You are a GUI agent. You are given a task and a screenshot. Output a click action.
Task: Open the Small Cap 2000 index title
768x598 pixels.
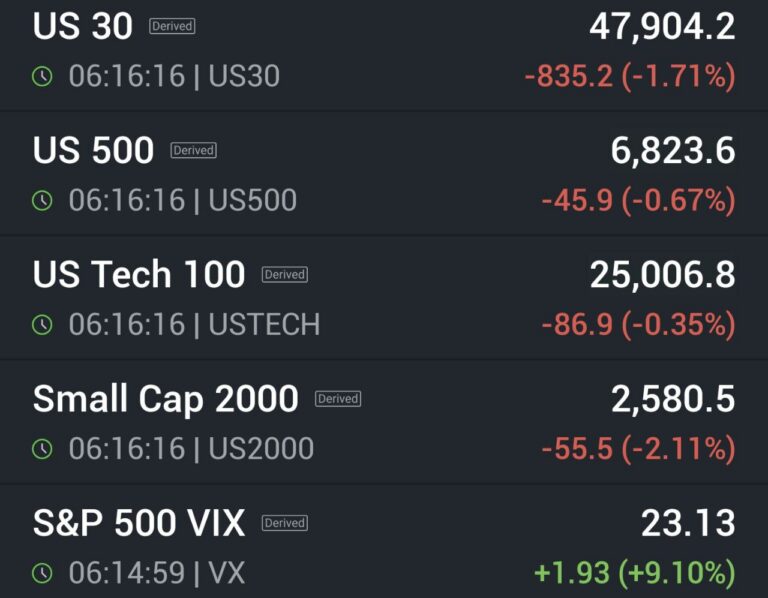point(166,399)
